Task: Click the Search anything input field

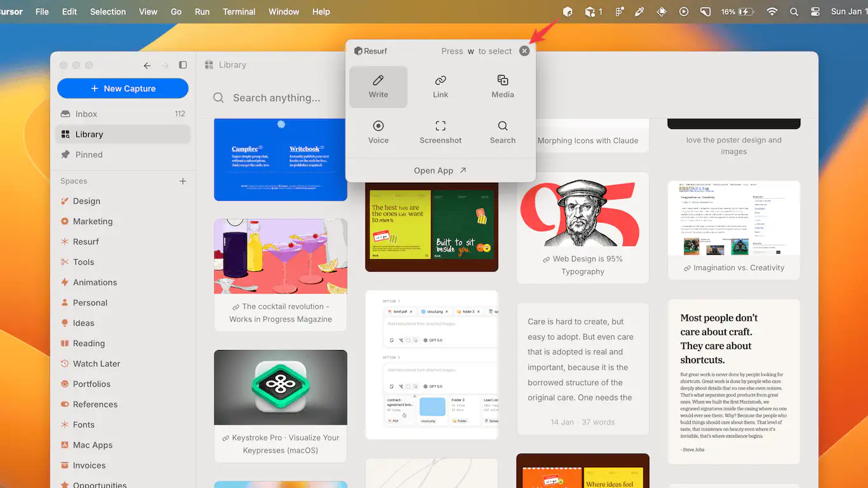Action: (276, 98)
